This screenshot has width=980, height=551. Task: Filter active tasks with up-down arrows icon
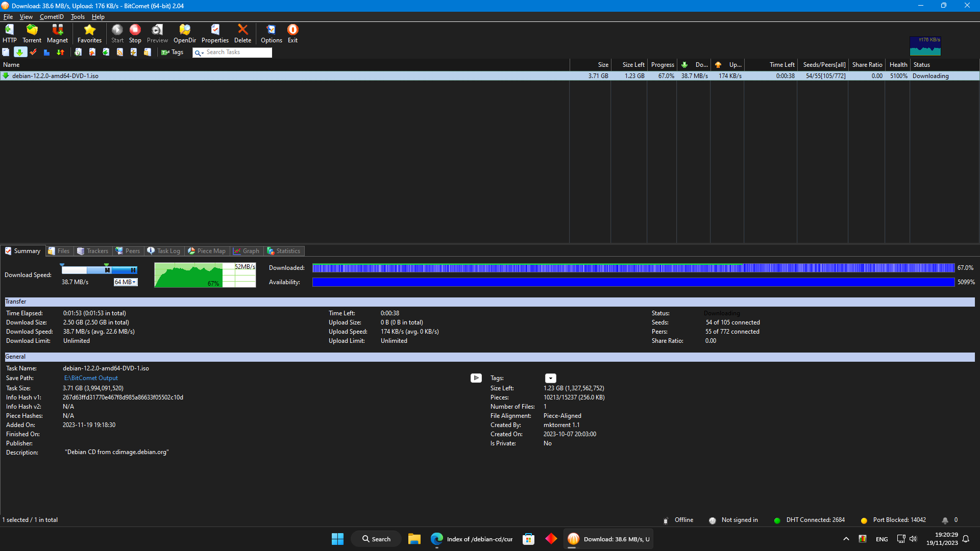click(x=60, y=52)
